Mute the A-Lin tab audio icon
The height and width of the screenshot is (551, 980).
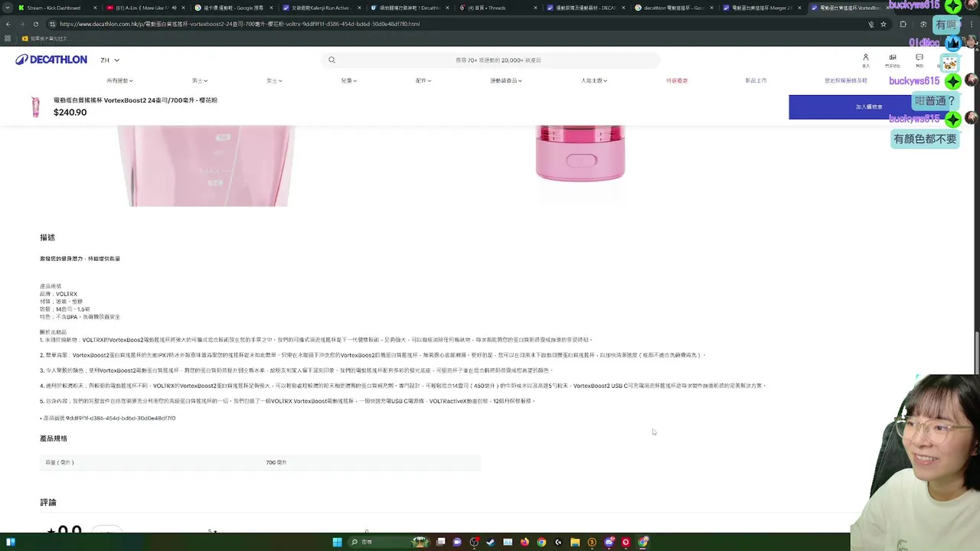(x=174, y=8)
